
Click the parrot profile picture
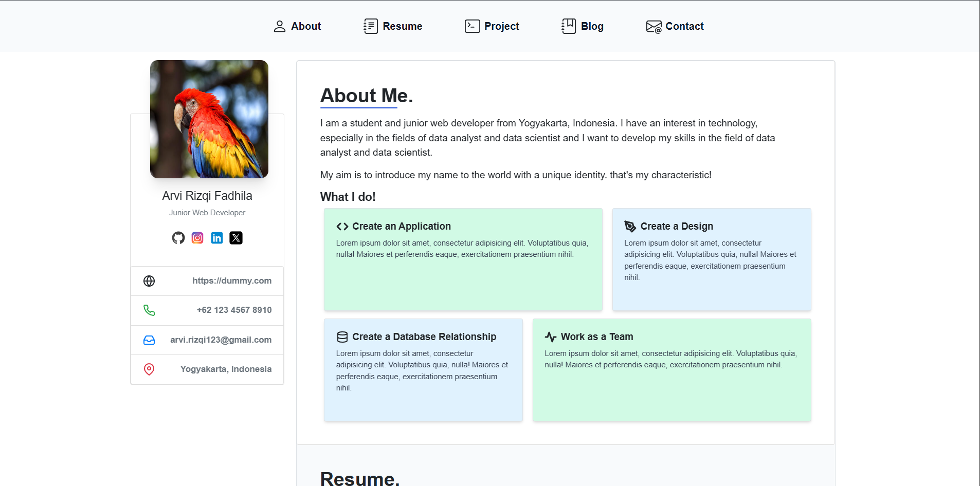[209, 119]
